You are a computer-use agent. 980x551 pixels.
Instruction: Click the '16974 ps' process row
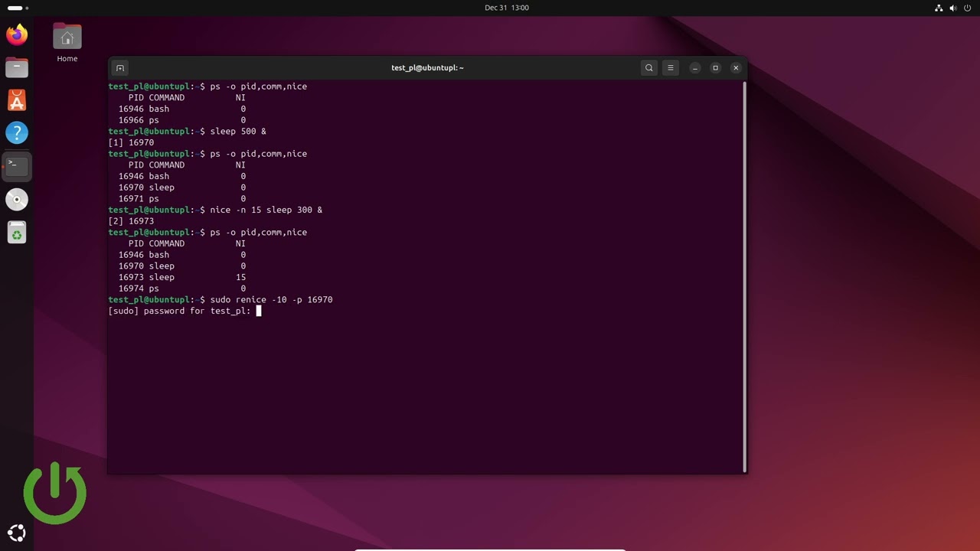(x=182, y=289)
